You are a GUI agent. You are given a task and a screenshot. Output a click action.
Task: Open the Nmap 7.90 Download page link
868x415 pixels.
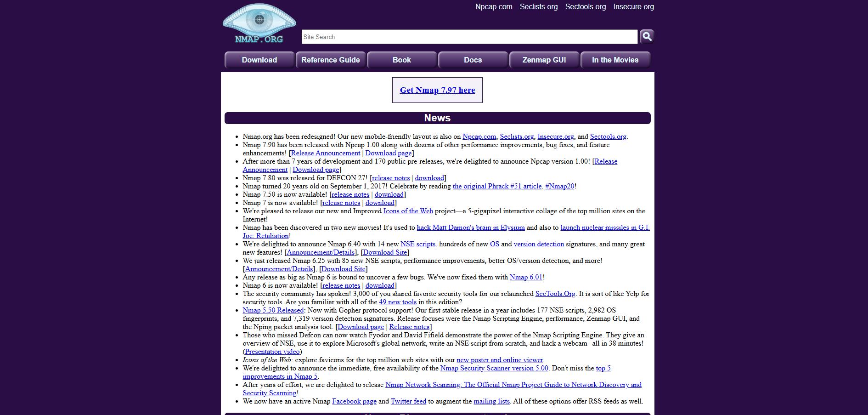tap(389, 153)
